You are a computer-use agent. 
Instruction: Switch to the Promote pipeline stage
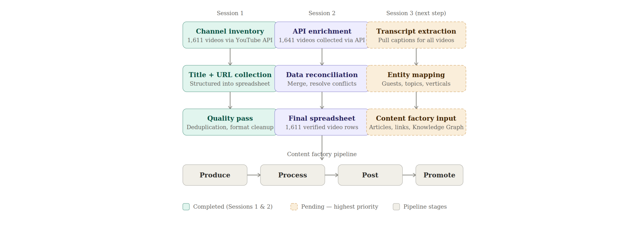click(x=439, y=175)
